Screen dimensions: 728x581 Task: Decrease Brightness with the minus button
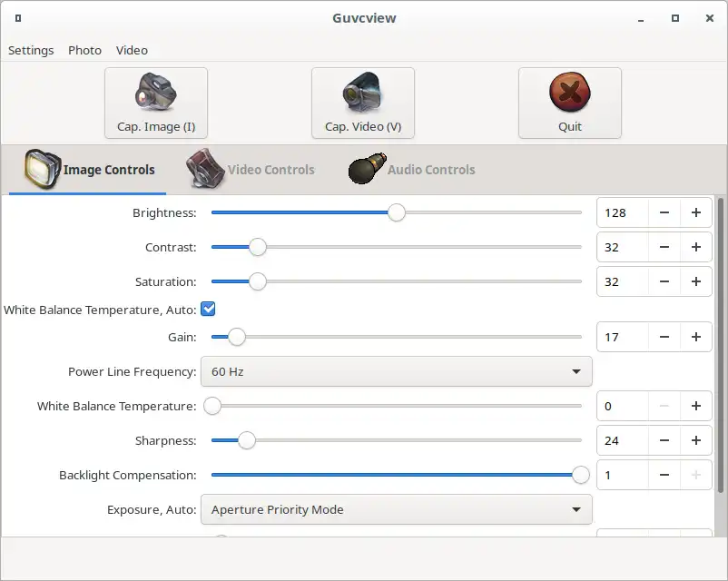tap(664, 212)
